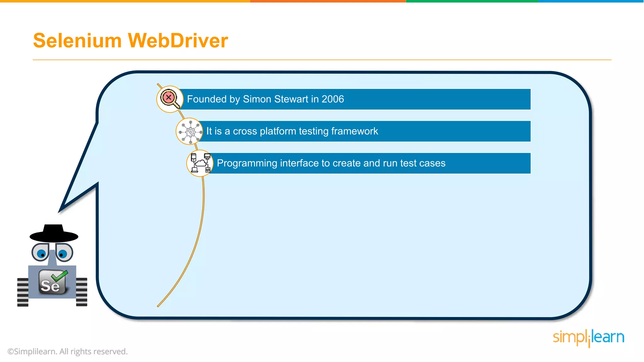Screen dimensions: 644x362
Task: Click the blue segment of top bar
Action: (x=591, y=1)
